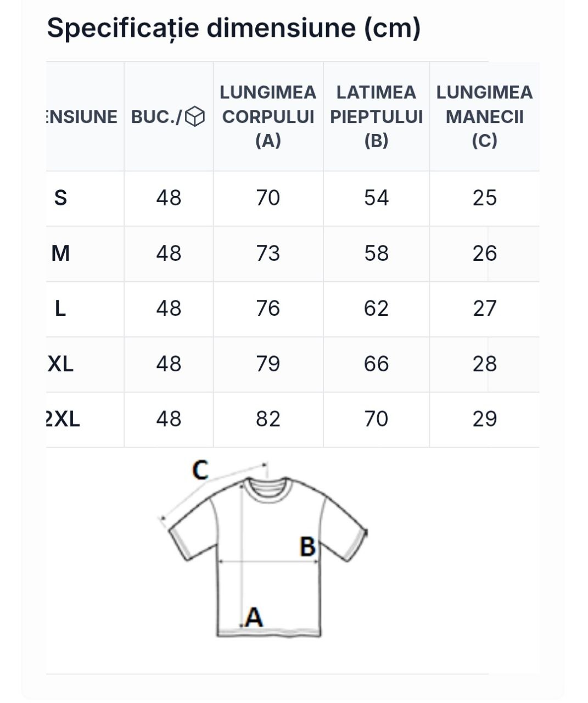Click the partially visible DIMENSIUNE column header
This screenshot has width=588, height=703.
82,116
